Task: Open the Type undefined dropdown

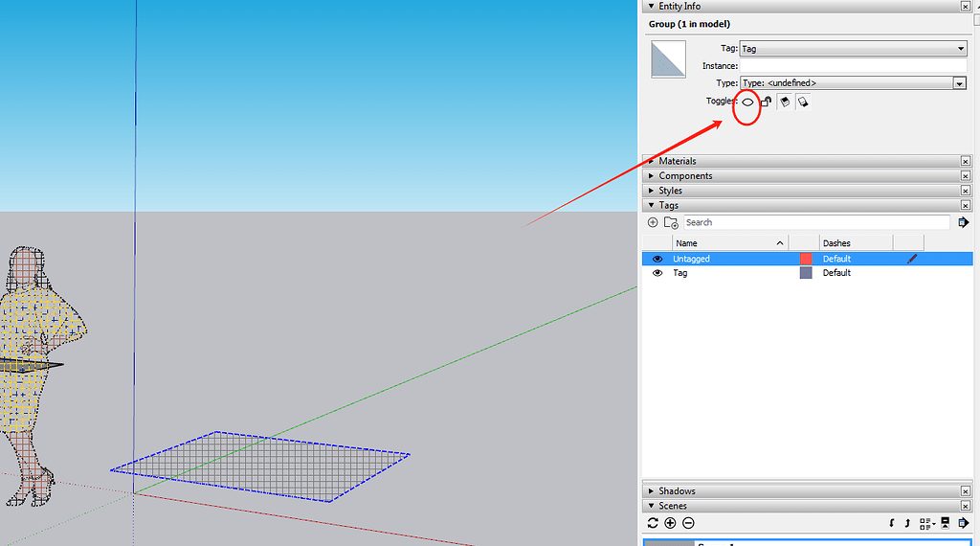Action: pos(853,83)
